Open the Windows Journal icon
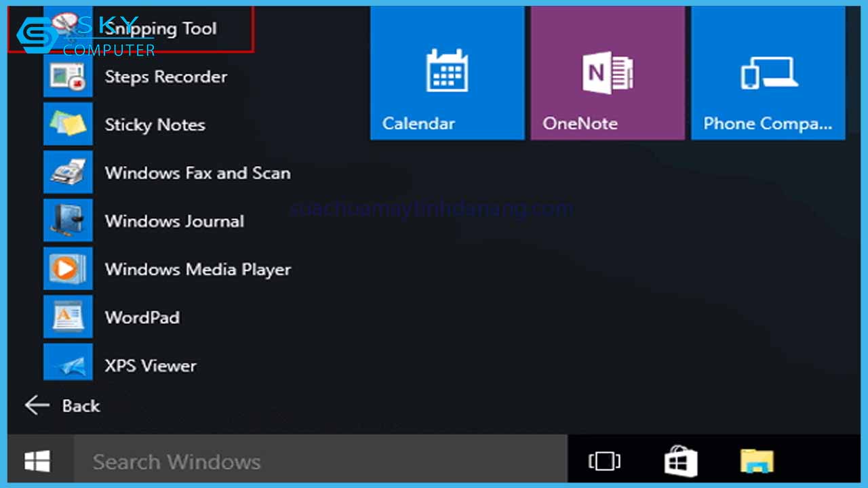Image resolution: width=868 pixels, height=488 pixels. pyautogui.click(x=68, y=221)
